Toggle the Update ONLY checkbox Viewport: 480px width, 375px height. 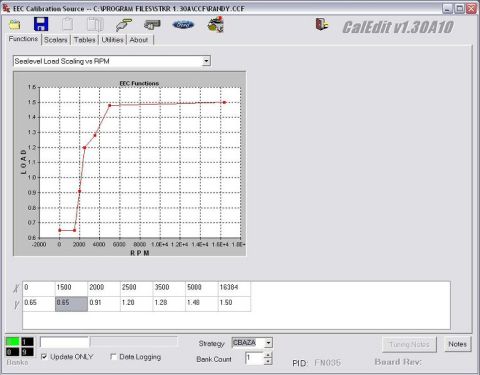(x=44, y=357)
